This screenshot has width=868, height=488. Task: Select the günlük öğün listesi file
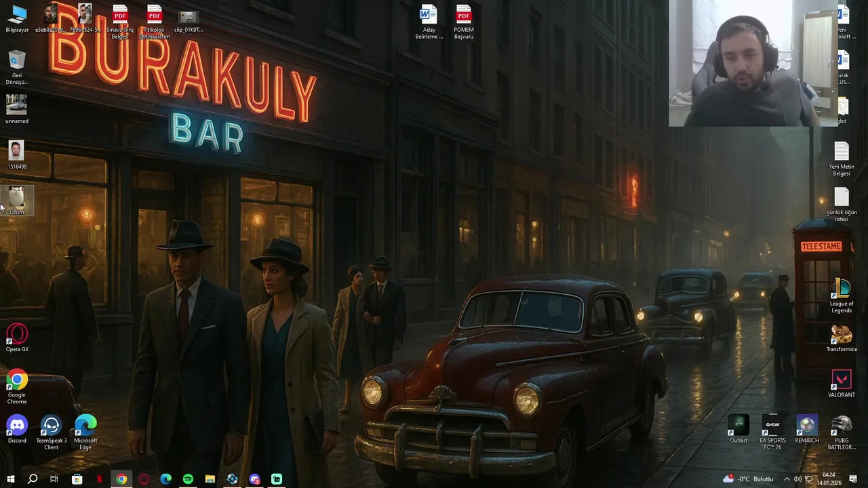[x=842, y=205]
